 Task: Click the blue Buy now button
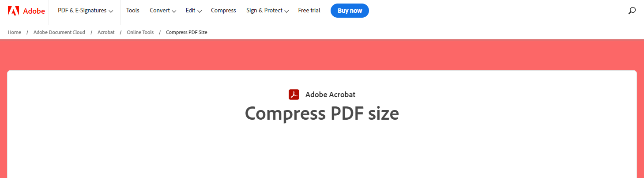click(x=350, y=11)
